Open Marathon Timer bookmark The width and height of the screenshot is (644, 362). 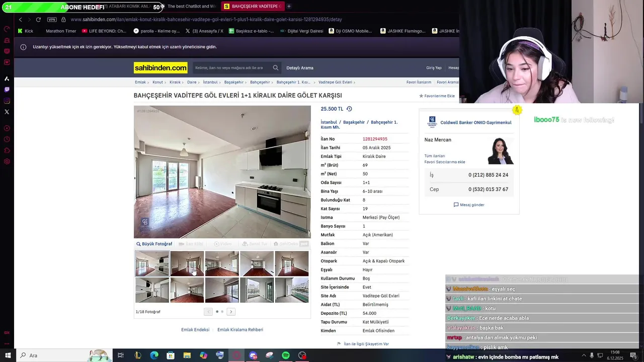tap(61, 31)
